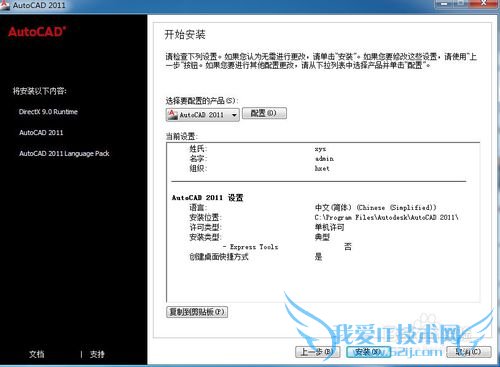
Task: Select AutoCAD 2011 Language Pack in the sidebar
Action: tap(64, 154)
